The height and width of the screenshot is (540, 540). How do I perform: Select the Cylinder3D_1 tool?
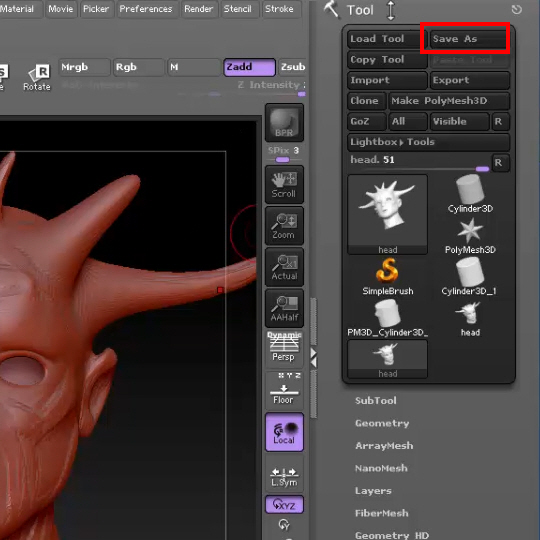(469, 277)
